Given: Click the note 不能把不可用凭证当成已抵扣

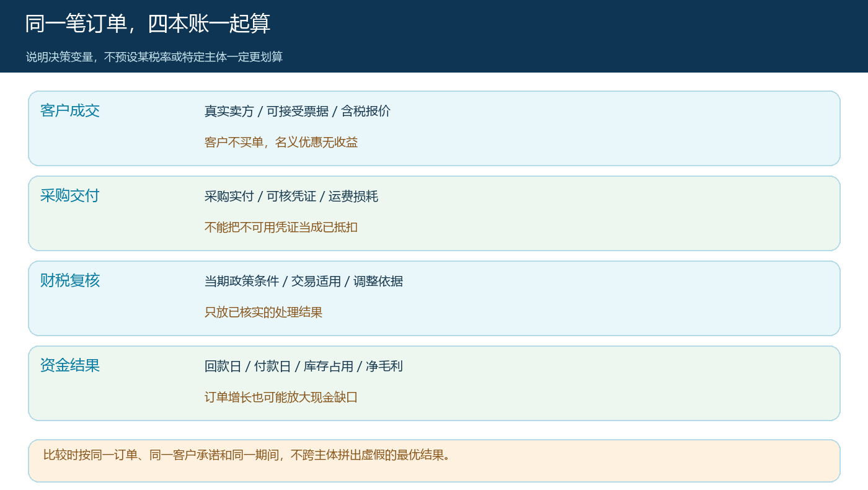Looking at the screenshot, I should click(281, 228).
